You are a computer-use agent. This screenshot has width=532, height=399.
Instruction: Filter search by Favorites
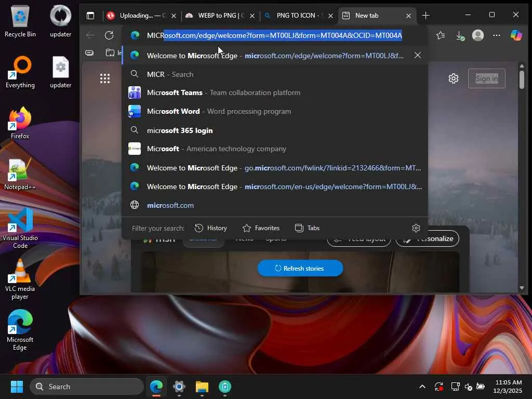pos(261,228)
